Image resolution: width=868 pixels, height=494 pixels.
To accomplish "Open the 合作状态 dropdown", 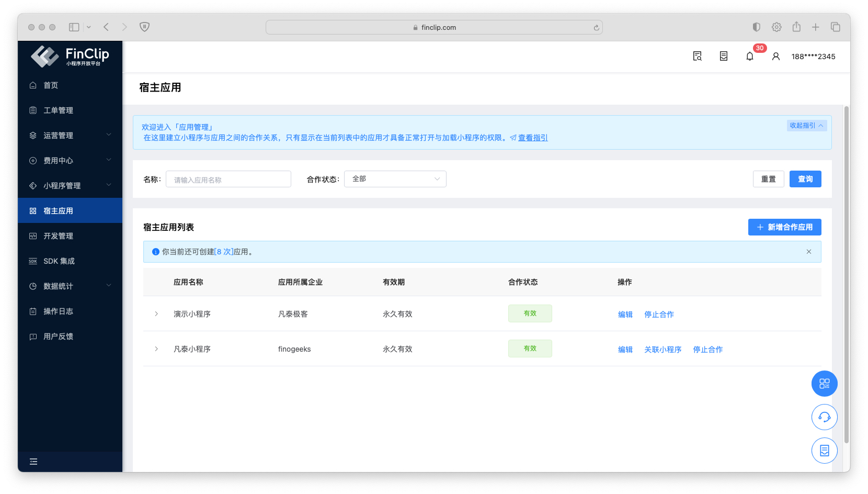I will [395, 179].
